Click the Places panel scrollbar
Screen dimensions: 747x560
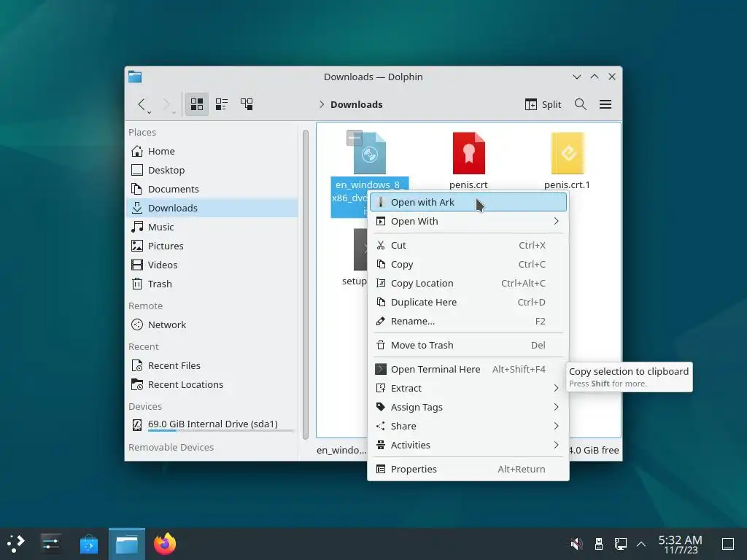tap(306, 284)
